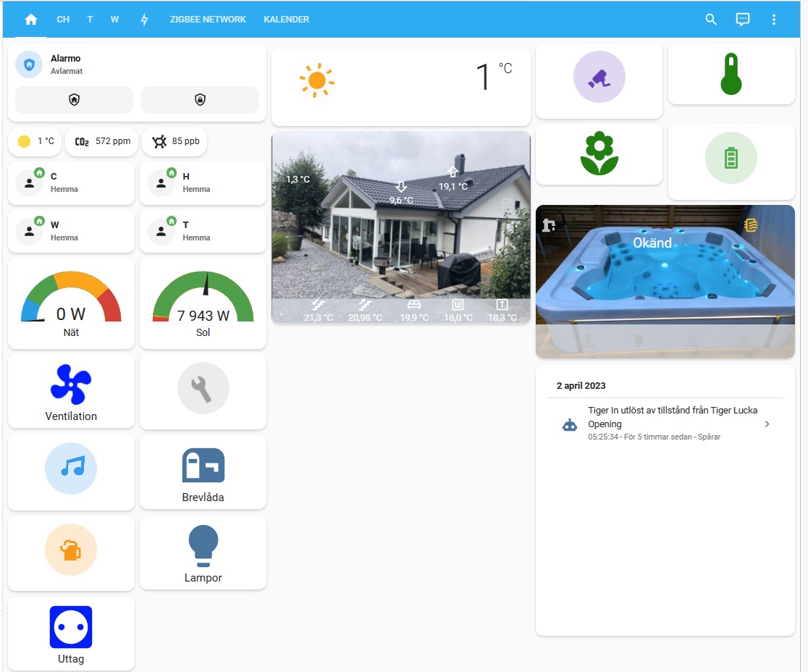Click the faint lightbulb icon on hot tub
Viewport: 808px width, 672px height.
(x=639, y=340)
